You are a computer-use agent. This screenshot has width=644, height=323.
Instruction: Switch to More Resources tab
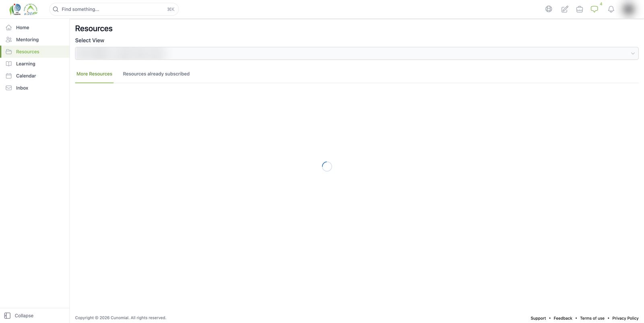[94, 74]
